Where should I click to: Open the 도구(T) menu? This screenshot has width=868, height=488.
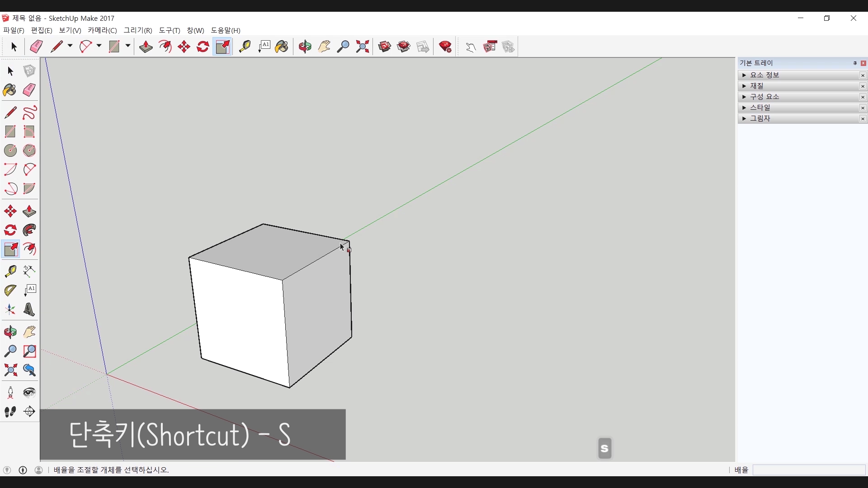pyautogui.click(x=169, y=30)
